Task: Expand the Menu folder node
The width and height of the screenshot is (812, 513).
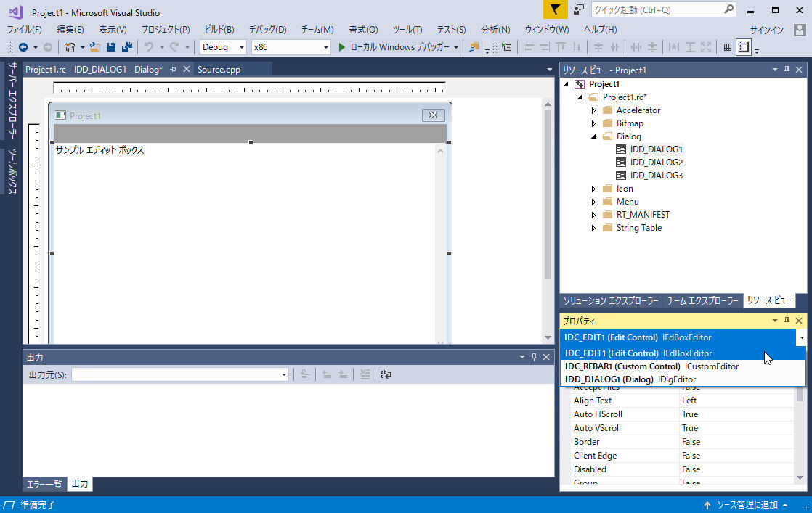Action: pyautogui.click(x=593, y=202)
